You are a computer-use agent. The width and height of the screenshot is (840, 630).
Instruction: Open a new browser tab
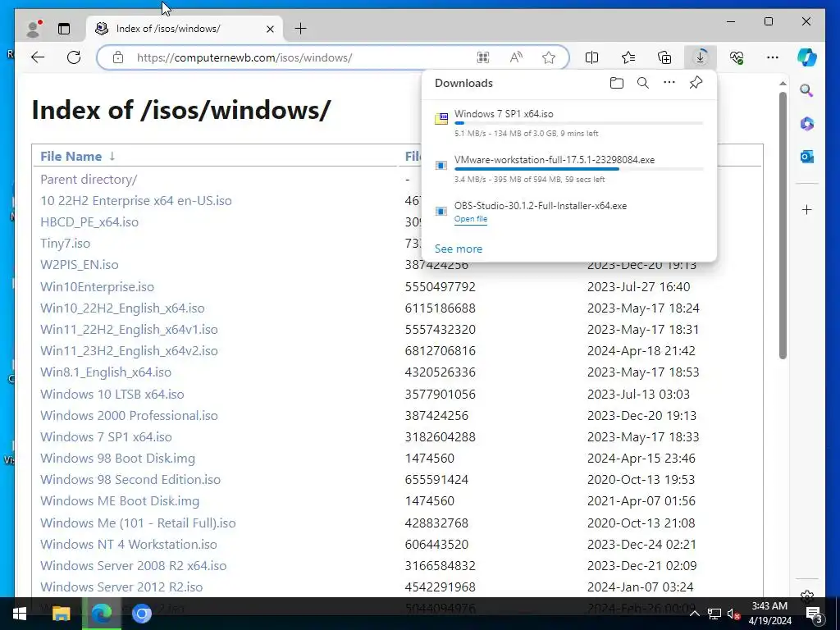[x=300, y=29]
